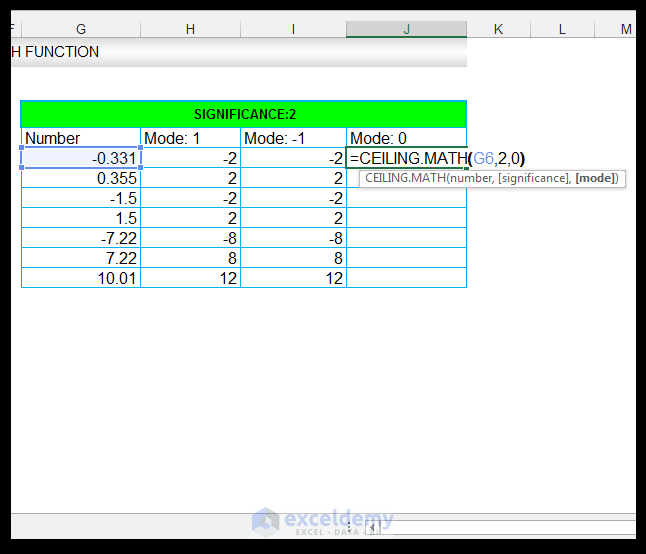Click [significance] argument in formula tooltip
The image size is (646, 554).
tap(534, 178)
